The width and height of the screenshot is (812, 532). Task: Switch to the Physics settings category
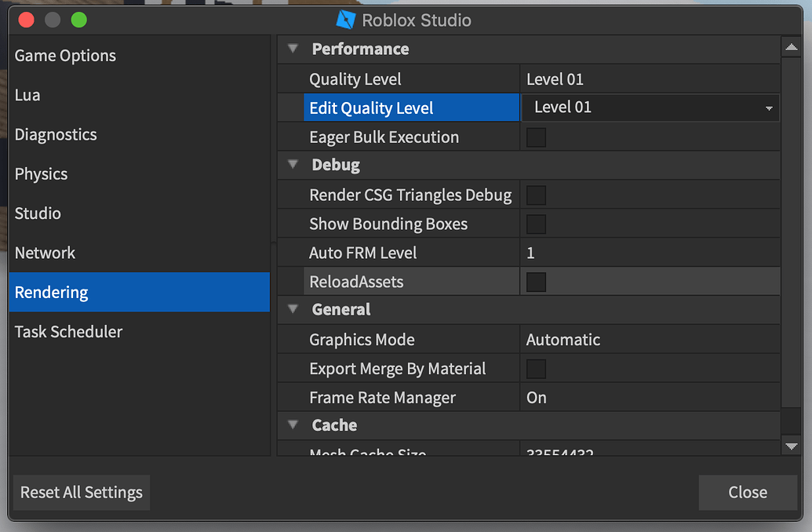(140, 173)
